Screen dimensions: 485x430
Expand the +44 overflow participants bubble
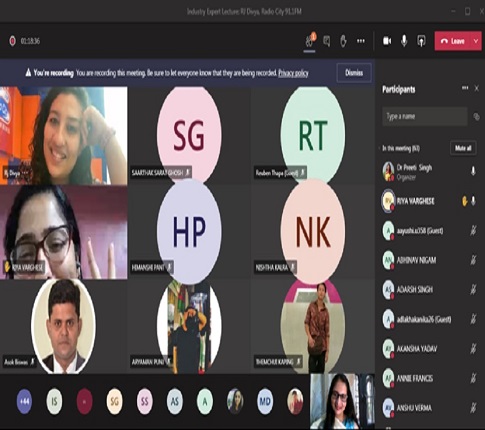click(x=24, y=401)
